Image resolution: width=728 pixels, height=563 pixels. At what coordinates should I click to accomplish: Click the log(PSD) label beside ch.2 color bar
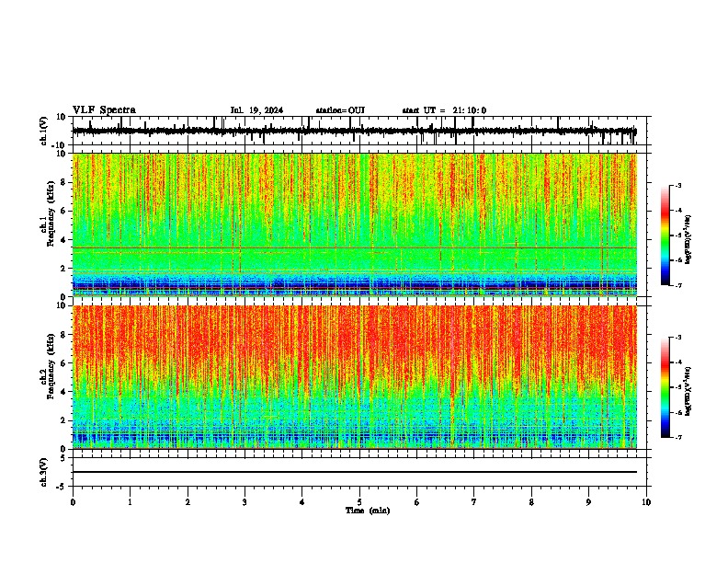pyautogui.click(x=688, y=391)
